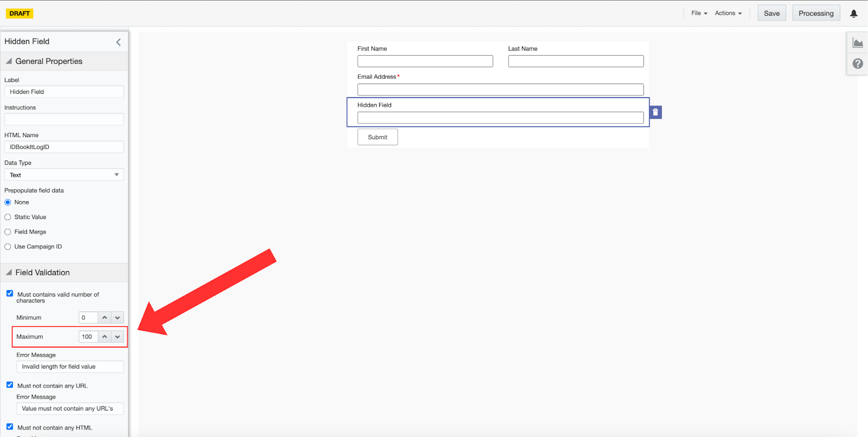Delete the Hidden Field using trash icon

pos(655,112)
